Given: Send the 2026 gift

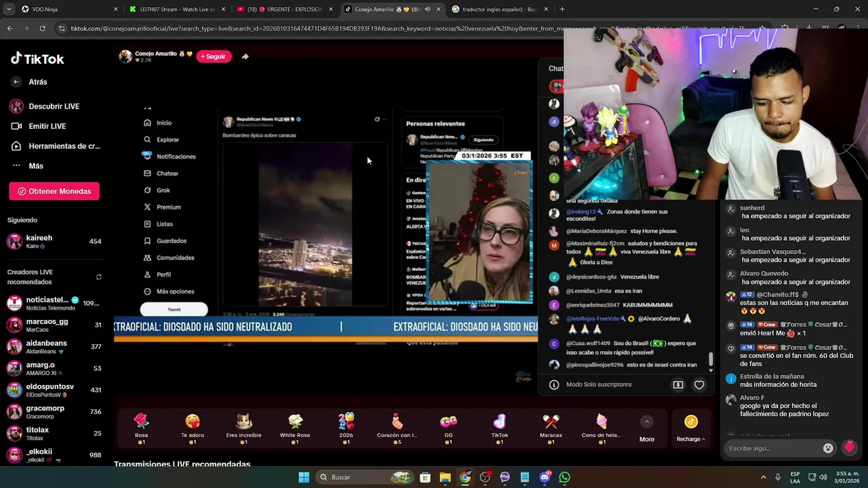Looking at the screenshot, I should tap(346, 428).
